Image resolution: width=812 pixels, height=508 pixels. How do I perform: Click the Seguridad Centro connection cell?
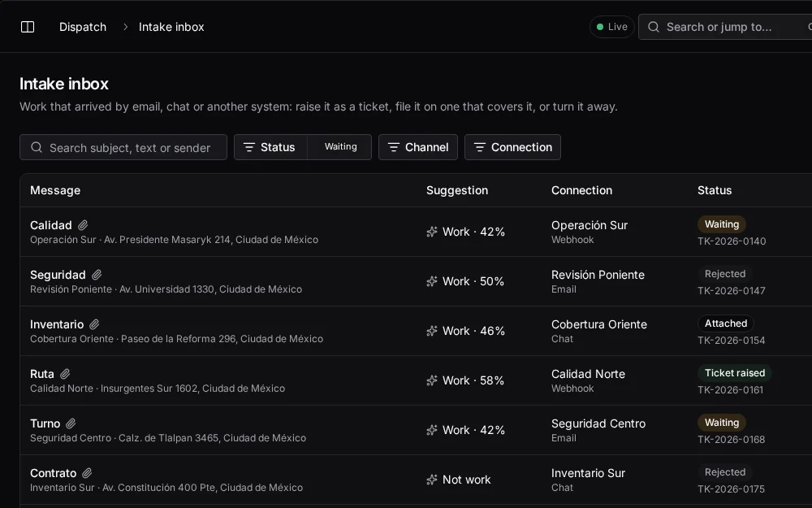click(598, 430)
